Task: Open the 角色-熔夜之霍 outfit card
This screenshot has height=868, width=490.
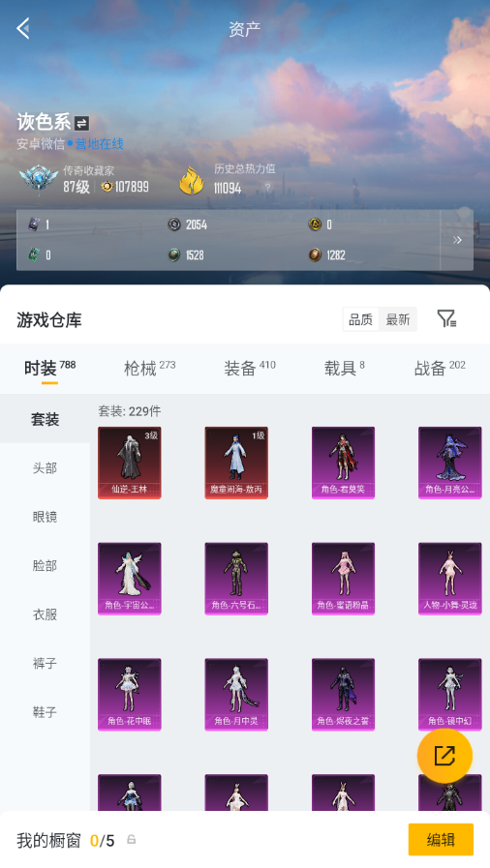Action: tap(343, 694)
